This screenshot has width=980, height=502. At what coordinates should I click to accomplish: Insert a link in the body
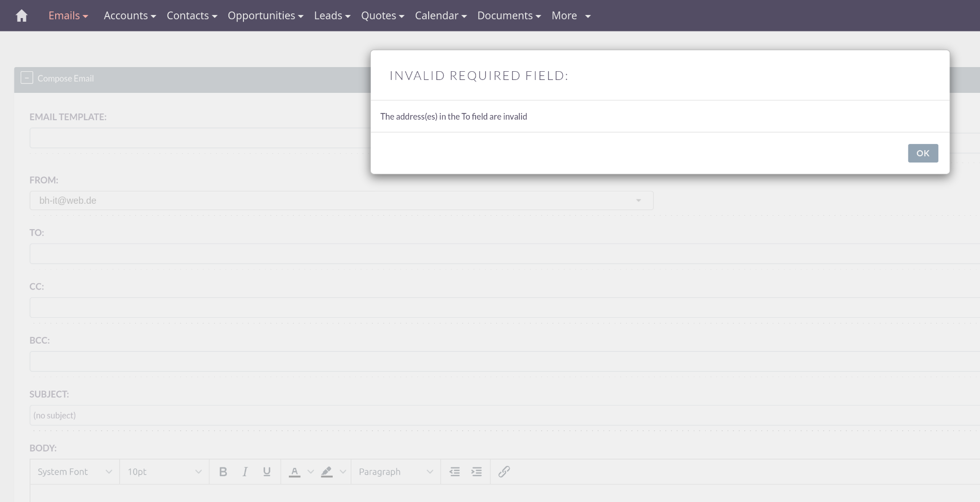504,472
